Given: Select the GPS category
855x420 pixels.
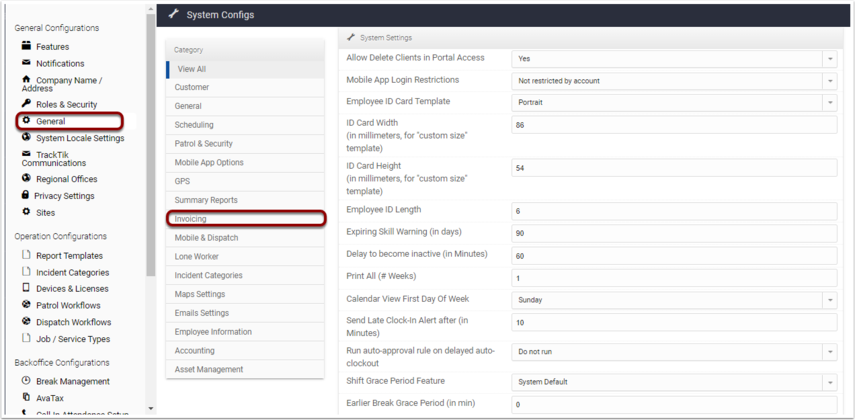Looking at the screenshot, I should pyautogui.click(x=245, y=182).
